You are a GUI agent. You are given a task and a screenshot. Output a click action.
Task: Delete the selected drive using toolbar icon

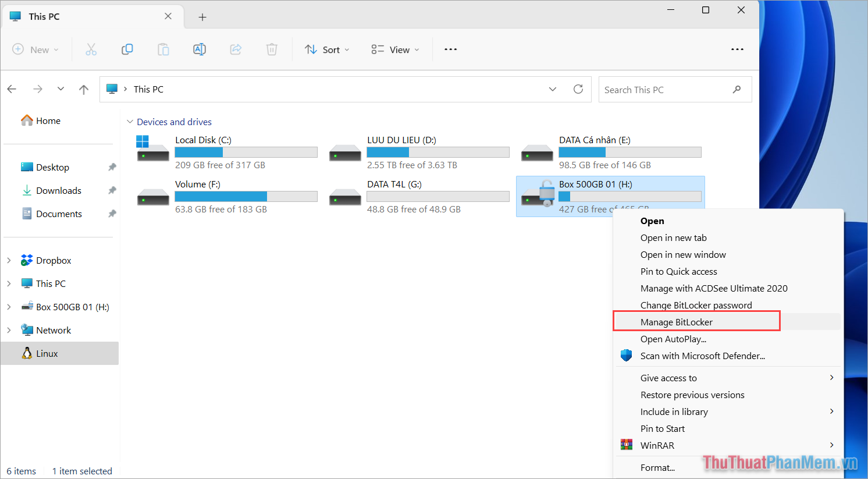pyautogui.click(x=272, y=49)
